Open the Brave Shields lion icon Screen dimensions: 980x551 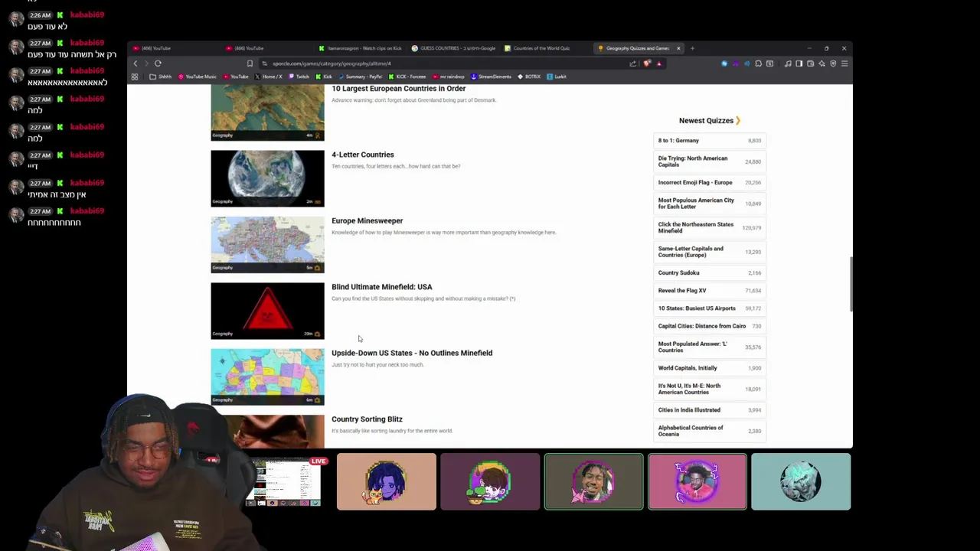[647, 64]
